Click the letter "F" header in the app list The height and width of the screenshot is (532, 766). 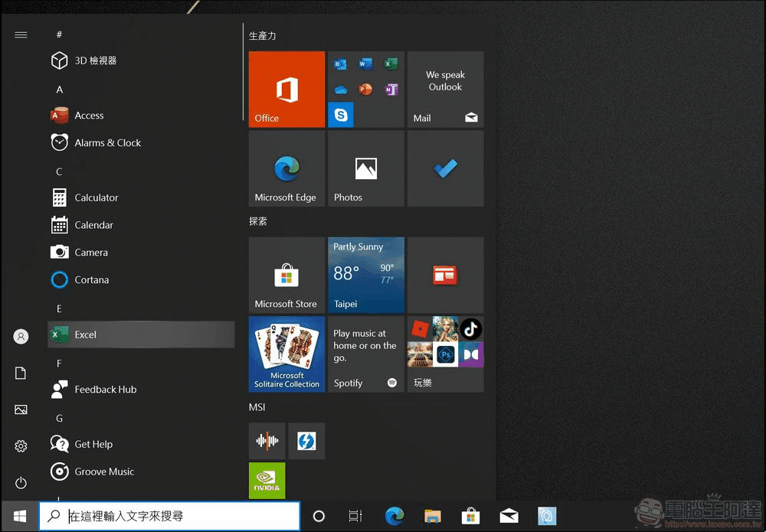59,363
